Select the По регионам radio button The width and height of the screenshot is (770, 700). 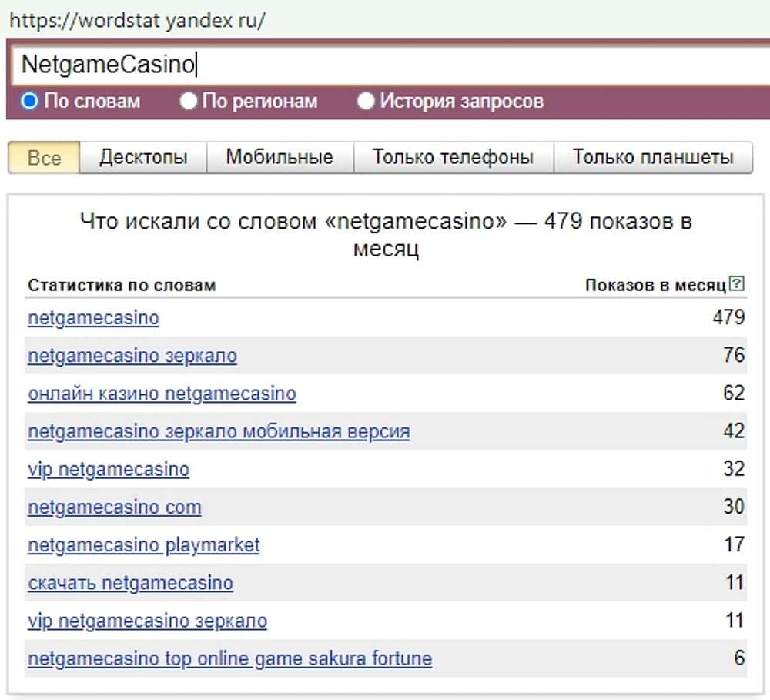[x=189, y=101]
